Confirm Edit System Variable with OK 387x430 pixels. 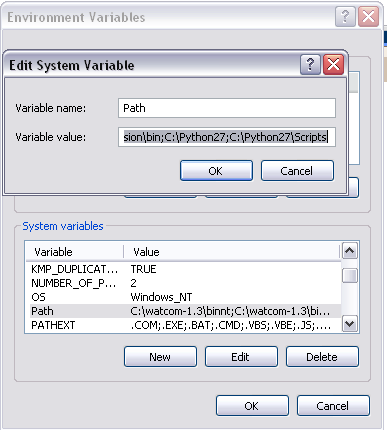[216, 171]
